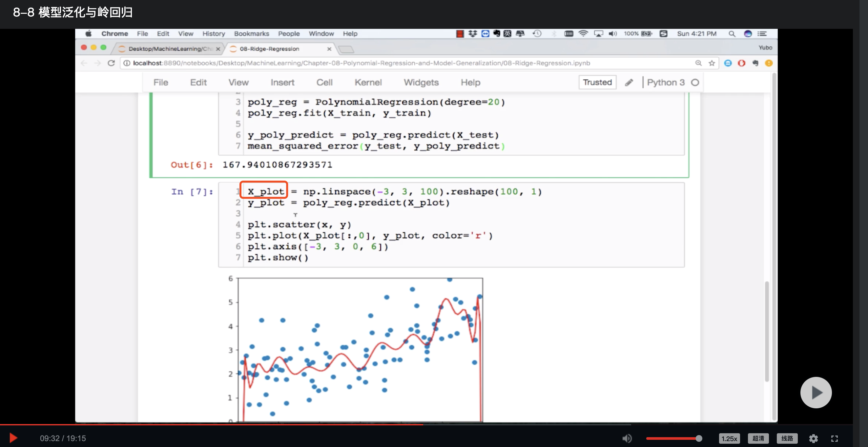Click code cell In [7] line with plt.show()
The image size is (868, 447).
[278, 258]
